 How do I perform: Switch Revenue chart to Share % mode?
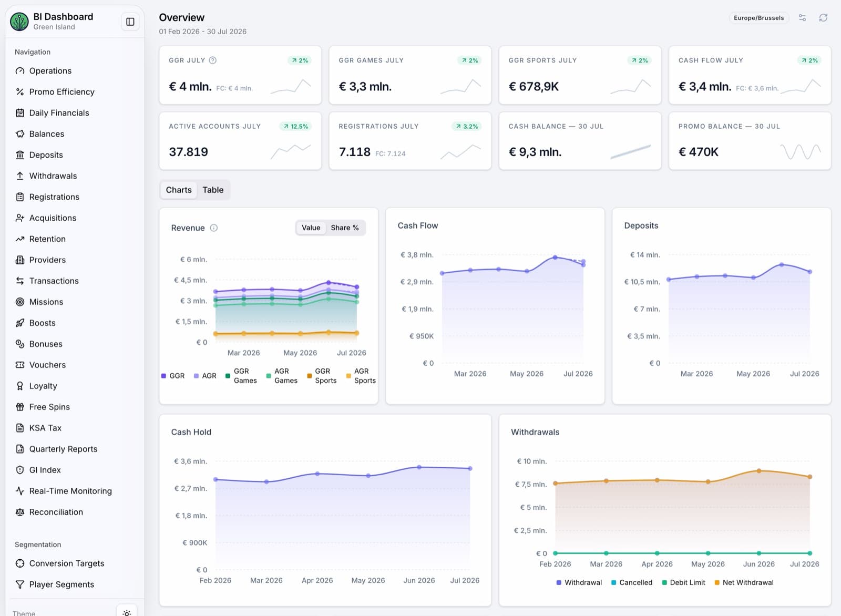click(x=345, y=228)
